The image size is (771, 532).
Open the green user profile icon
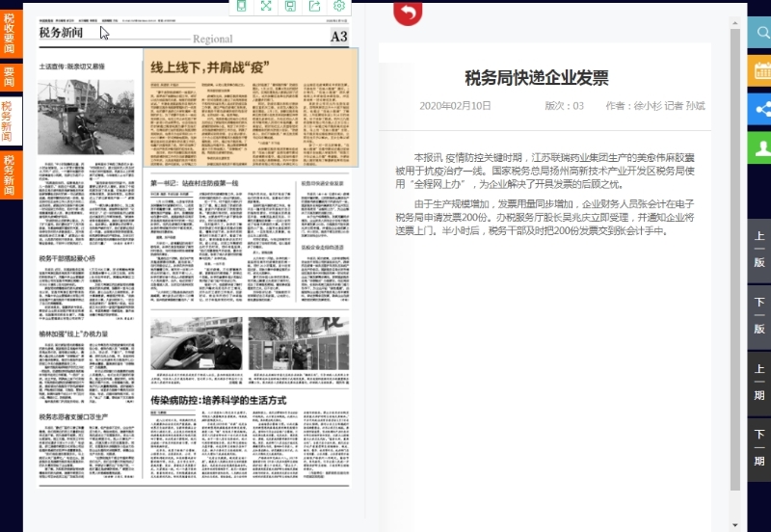coord(760,146)
